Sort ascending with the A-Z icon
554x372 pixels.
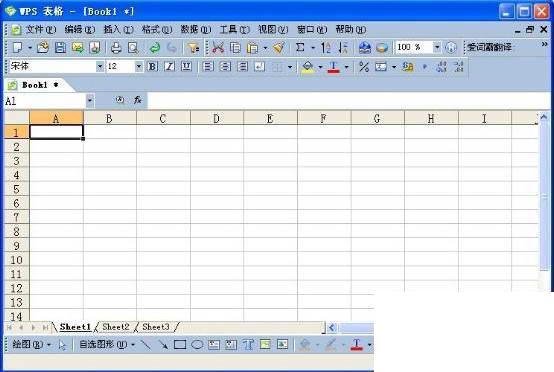(326, 47)
